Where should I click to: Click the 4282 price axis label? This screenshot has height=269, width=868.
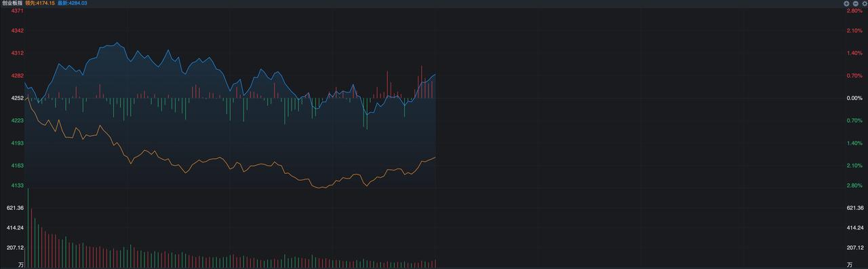pyautogui.click(x=18, y=75)
